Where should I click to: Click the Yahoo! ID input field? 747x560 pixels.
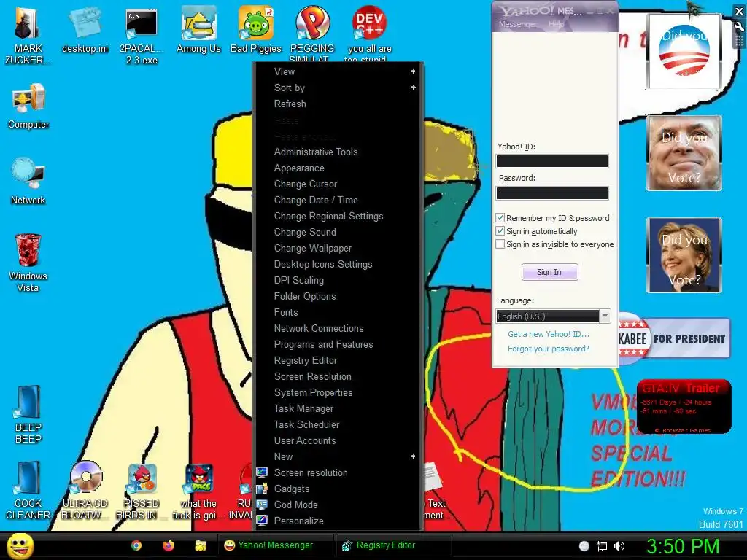552,161
